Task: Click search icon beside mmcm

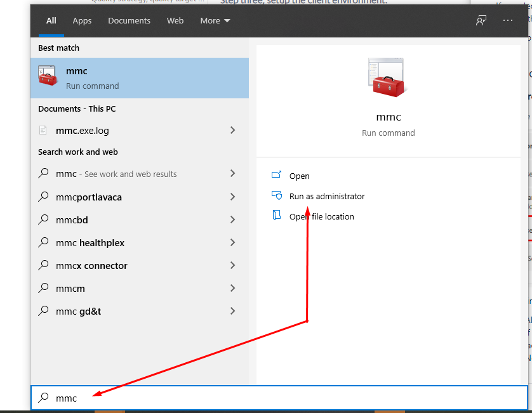Action: pyautogui.click(x=43, y=288)
